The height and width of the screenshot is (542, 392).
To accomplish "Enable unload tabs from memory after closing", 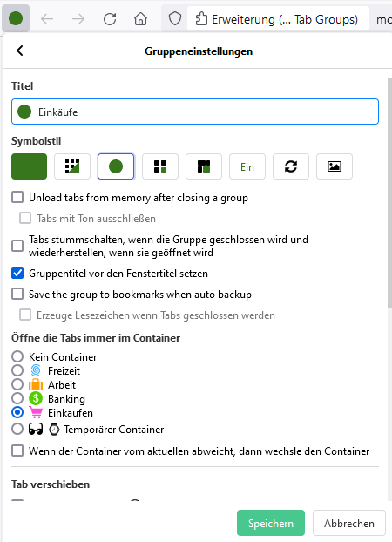I will (x=17, y=198).
